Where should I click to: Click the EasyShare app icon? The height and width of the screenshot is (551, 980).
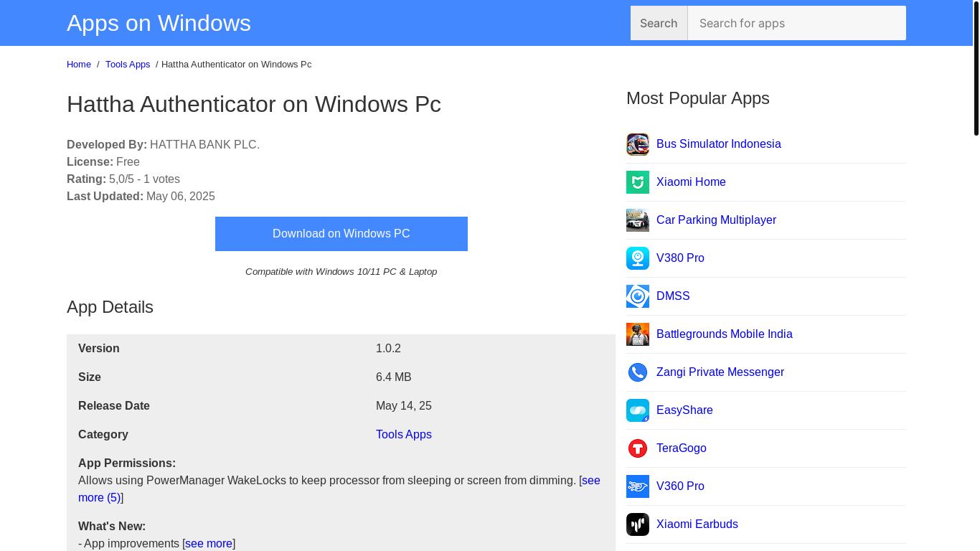coord(638,410)
